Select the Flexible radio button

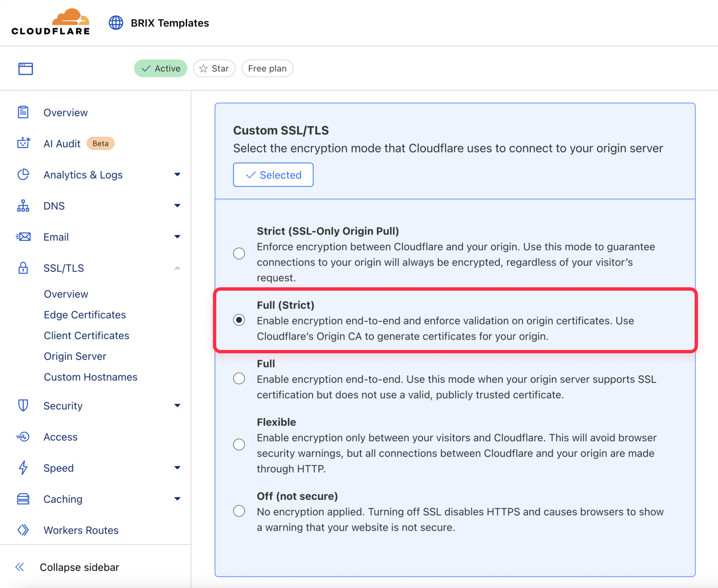click(x=239, y=444)
